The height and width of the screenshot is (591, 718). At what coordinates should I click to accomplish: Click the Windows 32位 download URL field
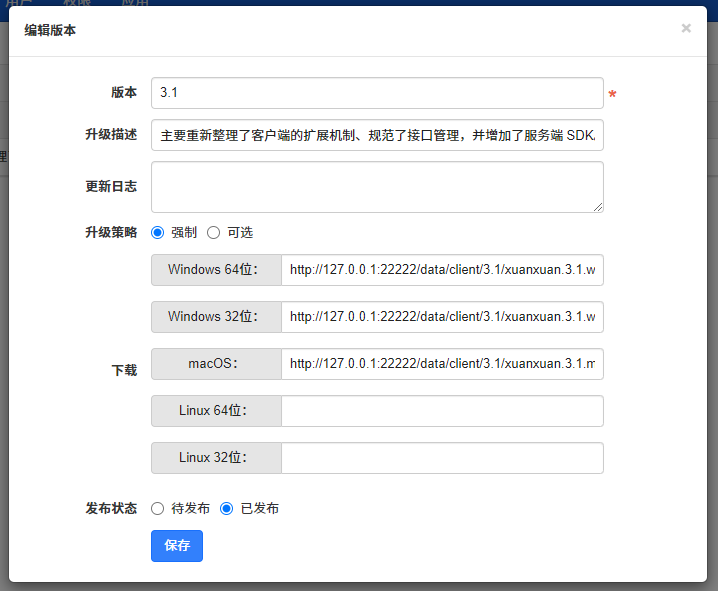tap(442, 317)
